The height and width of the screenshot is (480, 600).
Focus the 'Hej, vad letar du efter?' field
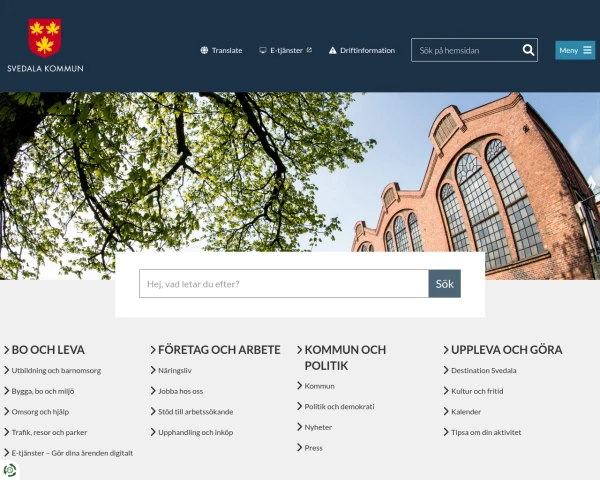pos(284,284)
